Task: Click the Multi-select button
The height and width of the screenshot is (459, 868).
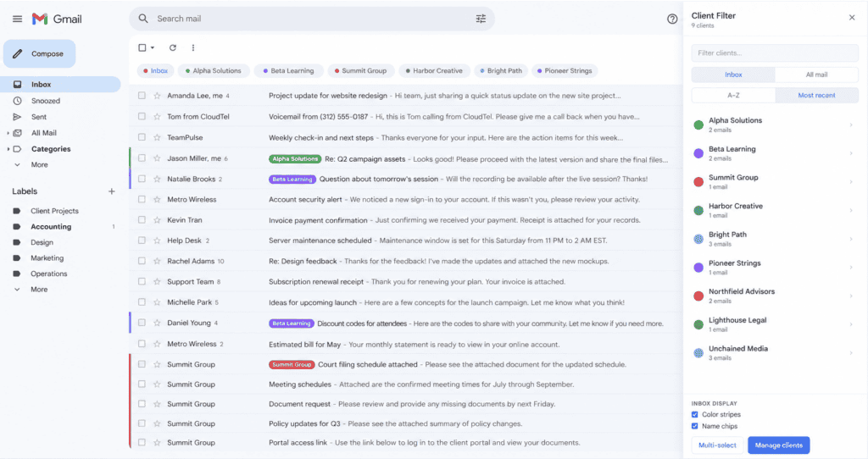Action: (x=717, y=445)
